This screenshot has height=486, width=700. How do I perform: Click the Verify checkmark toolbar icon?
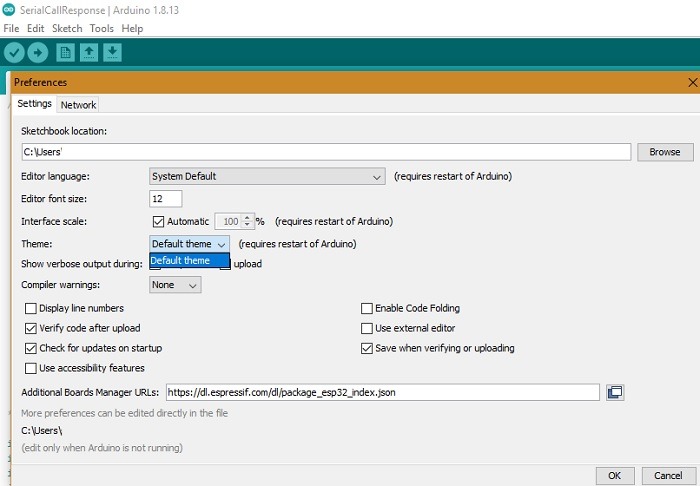[x=14, y=53]
